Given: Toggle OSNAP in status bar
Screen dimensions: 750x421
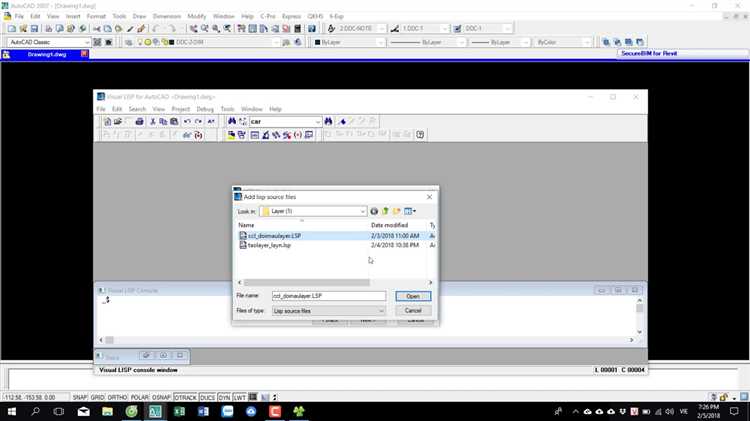Looking at the screenshot, I should click(161, 397).
